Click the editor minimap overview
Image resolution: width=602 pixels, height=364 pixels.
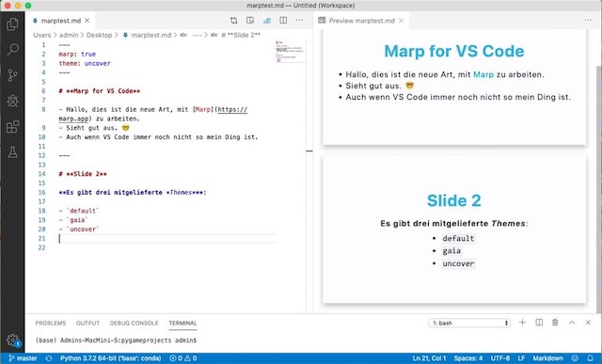tap(290, 50)
